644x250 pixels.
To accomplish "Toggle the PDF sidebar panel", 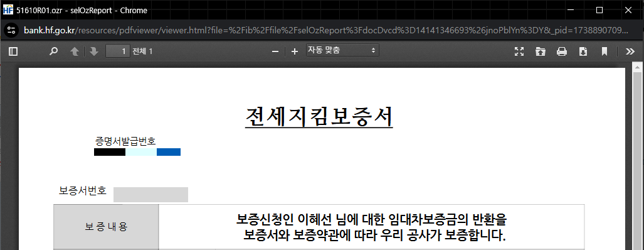I will click(x=13, y=52).
